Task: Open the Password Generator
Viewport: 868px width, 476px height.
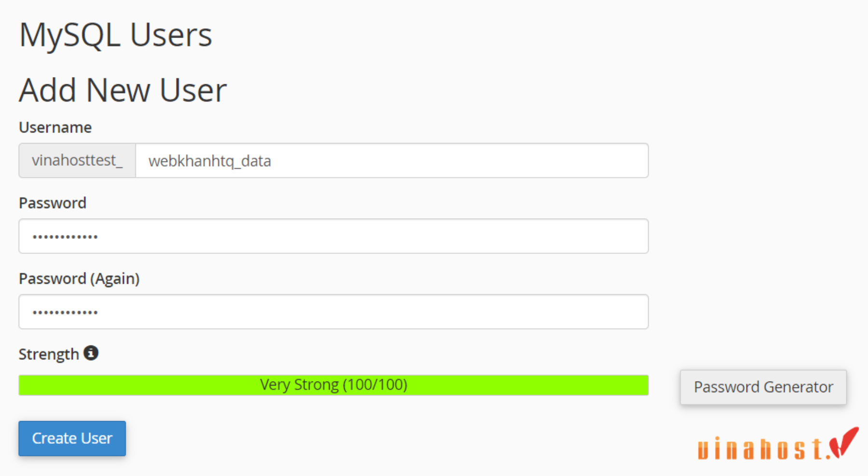Action: [x=763, y=387]
